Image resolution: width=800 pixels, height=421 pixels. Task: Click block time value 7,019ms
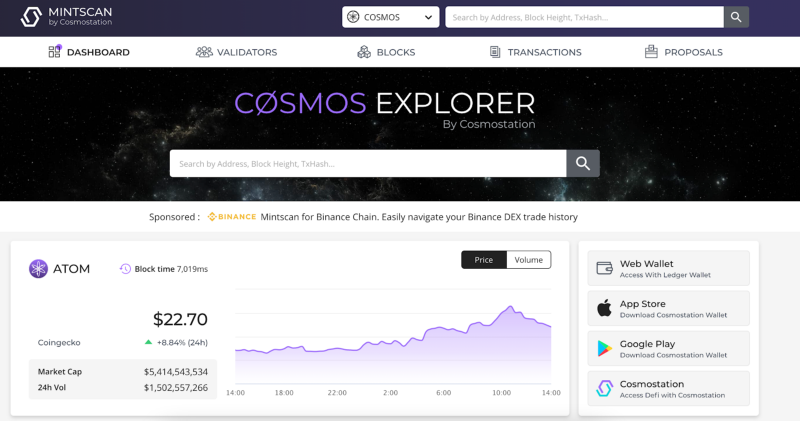pos(192,269)
